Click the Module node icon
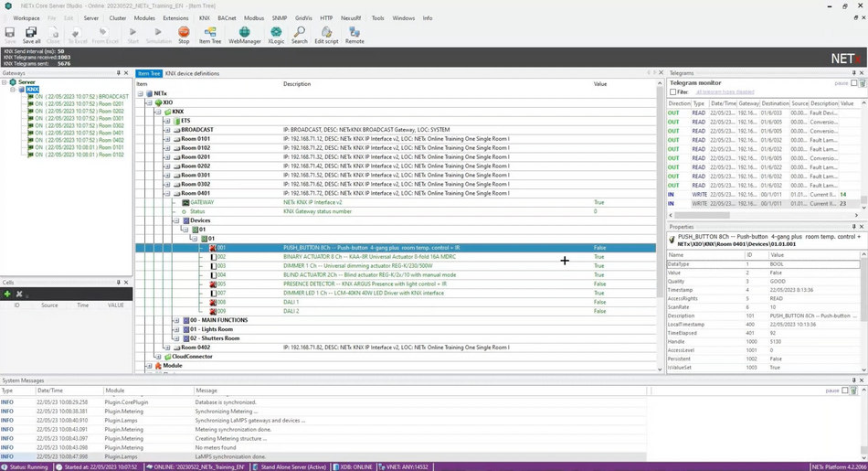Image resolution: width=868 pixels, height=471 pixels. [158, 366]
